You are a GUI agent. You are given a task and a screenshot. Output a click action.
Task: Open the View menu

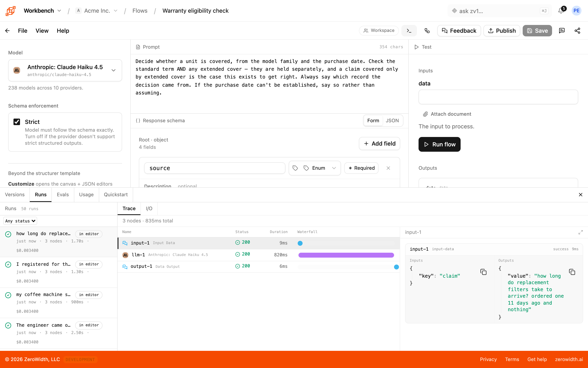click(42, 31)
